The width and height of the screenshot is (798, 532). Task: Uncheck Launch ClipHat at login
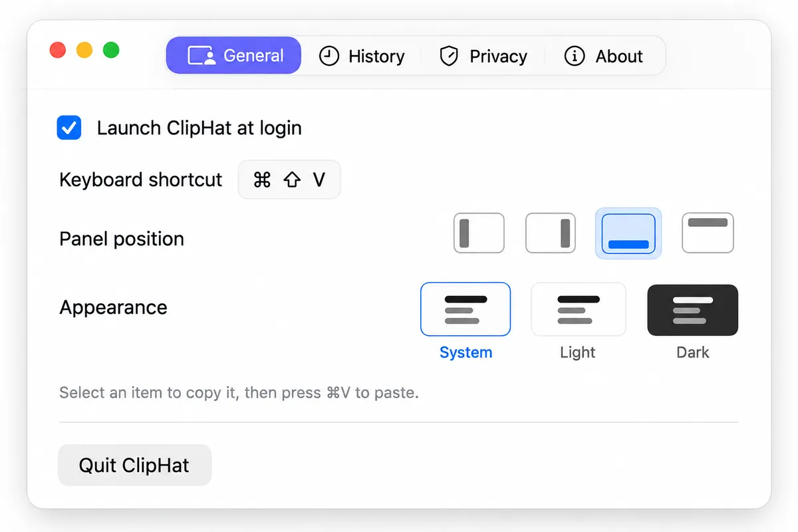(x=69, y=128)
